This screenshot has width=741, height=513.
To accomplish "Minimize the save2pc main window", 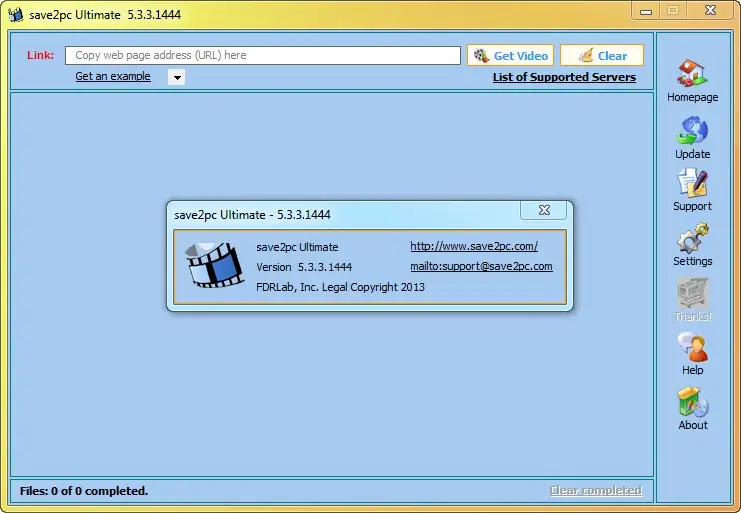I will (646, 11).
